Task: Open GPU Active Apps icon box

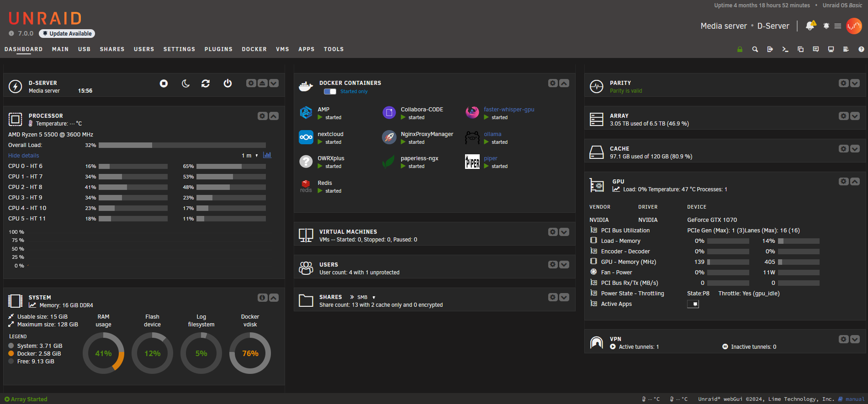Action: [693, 304]
